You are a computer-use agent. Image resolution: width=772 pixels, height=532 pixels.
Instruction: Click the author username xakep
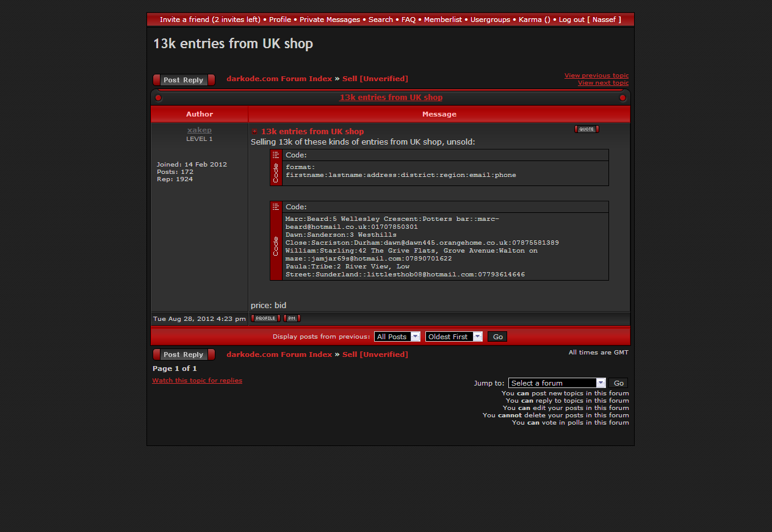click(x=200, y=130)
